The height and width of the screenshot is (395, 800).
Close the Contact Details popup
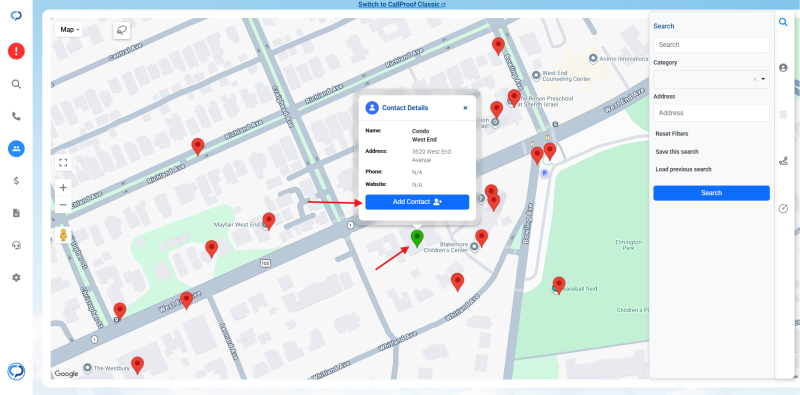[x=465, y=108]
